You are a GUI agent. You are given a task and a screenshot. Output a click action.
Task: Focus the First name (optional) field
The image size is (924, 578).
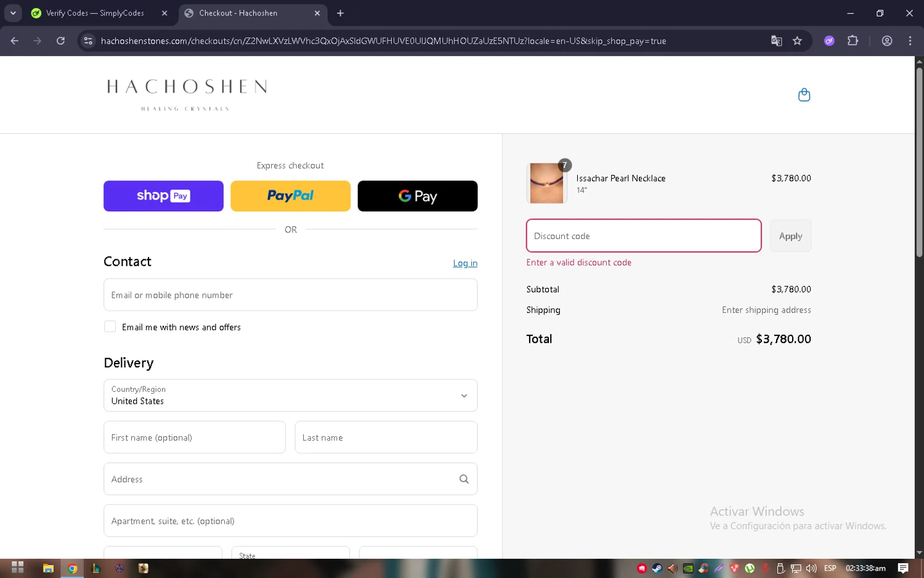point(195,438)
